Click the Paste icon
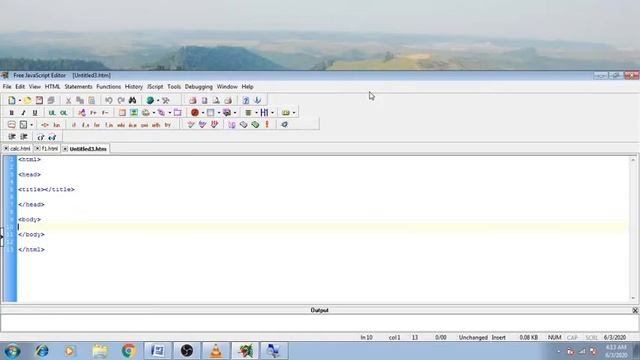640x360 pixels. tap(91, 100)
